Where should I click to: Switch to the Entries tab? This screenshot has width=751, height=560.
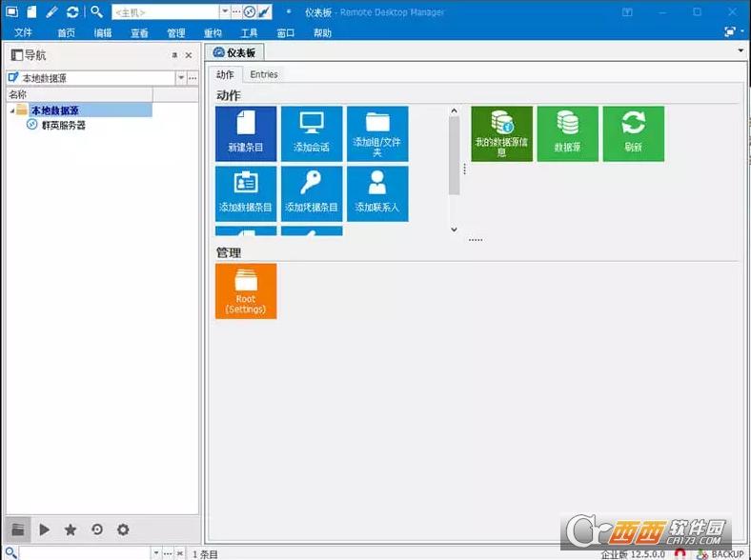click(x=264, y=74)
